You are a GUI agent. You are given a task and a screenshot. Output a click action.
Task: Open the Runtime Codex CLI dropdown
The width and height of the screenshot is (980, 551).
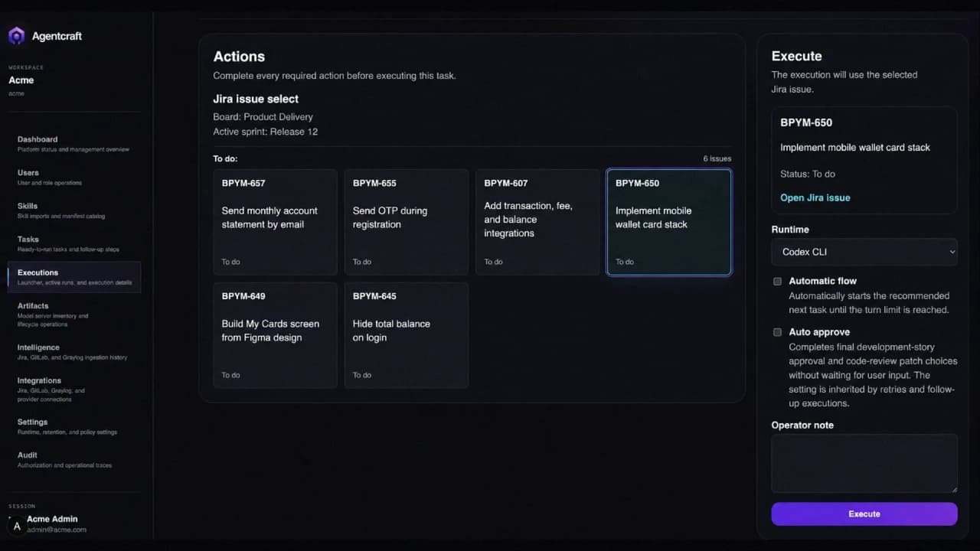pyautogui.click(x=864, y=252)
